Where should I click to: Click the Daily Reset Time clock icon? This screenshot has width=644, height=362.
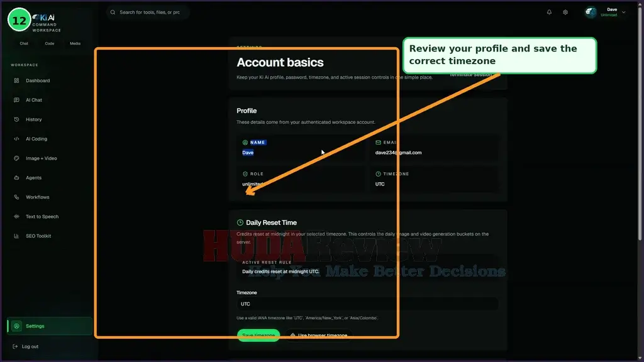240,222
